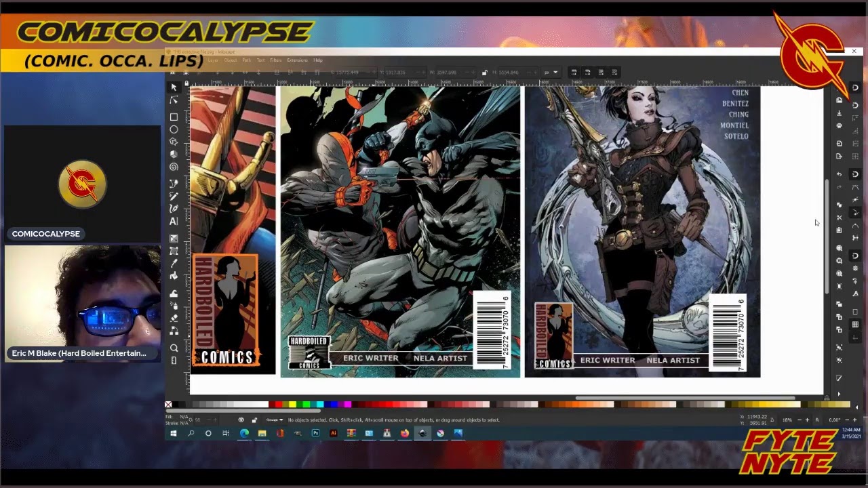Choose the Ellipse tool
868x488 pixels.
pos(174,129)
